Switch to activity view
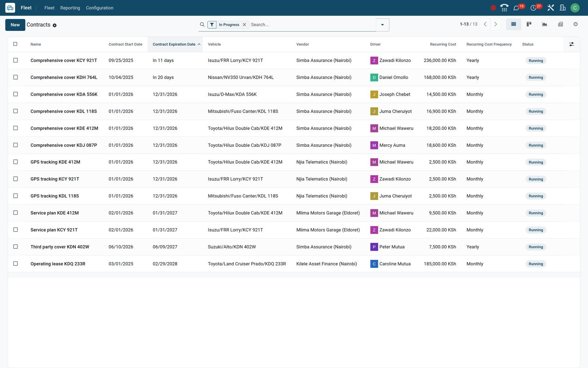Viewport: 588px width, 368px height. [x=576, y=24]
